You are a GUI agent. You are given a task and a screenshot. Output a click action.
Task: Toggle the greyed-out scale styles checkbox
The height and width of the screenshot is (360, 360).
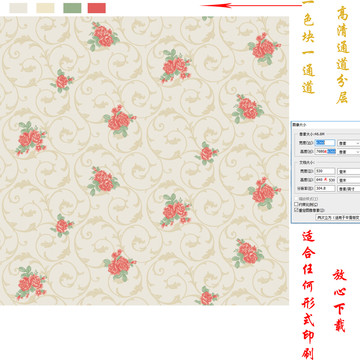(296, 199)
